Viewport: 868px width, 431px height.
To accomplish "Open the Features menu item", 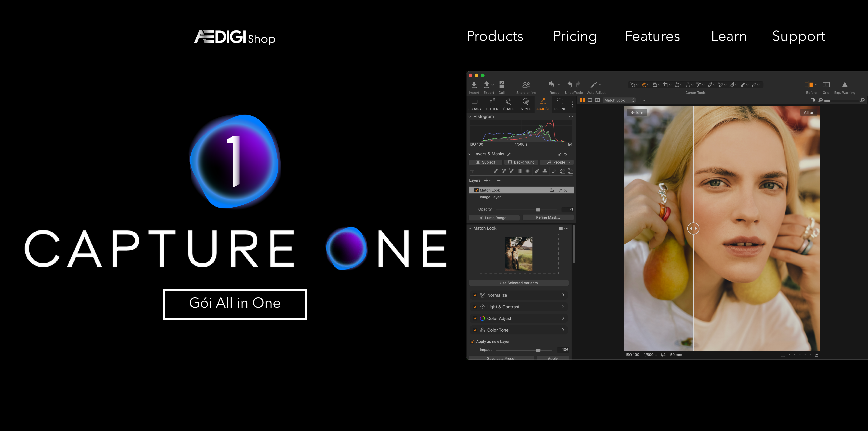I will tap(652, 36).
